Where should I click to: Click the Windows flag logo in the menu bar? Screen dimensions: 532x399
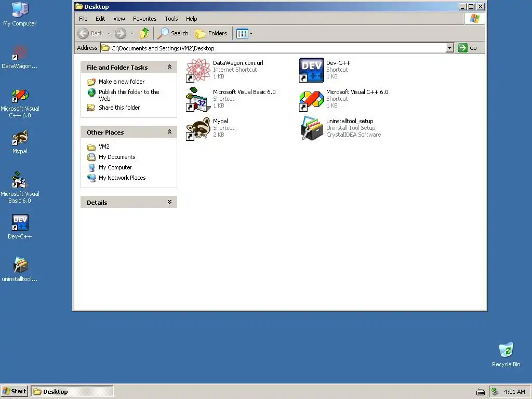[x=475, y=19]
